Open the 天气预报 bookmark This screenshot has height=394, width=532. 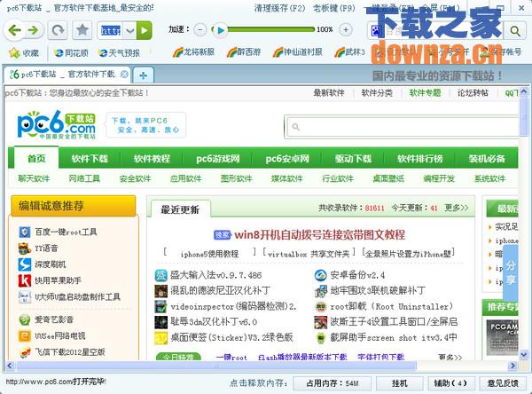click(119, 53)
